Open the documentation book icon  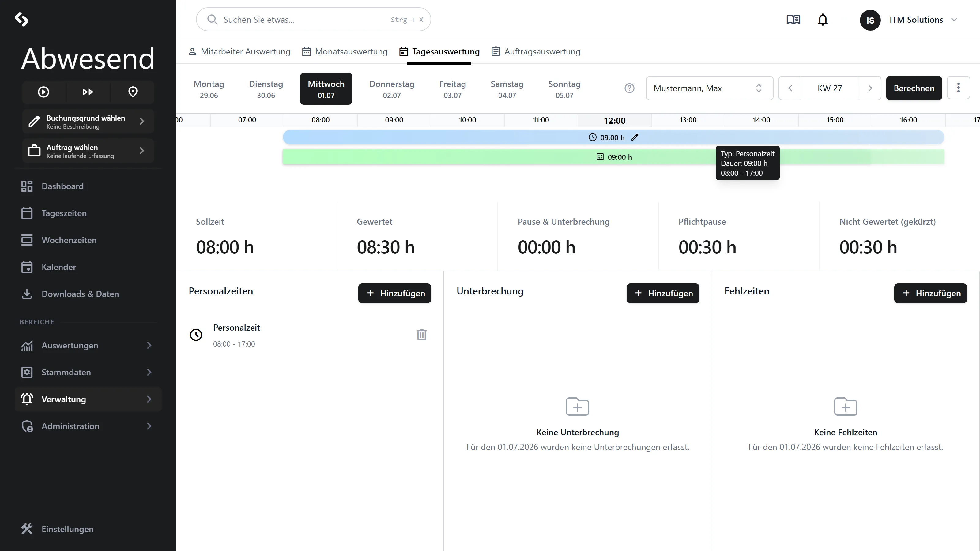click(793, 19)
